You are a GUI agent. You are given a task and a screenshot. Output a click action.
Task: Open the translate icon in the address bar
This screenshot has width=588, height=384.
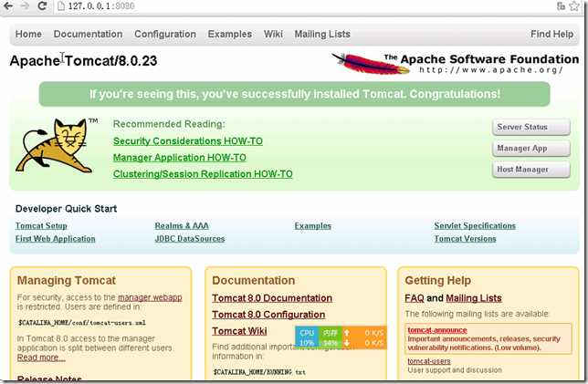coord(561,6)
